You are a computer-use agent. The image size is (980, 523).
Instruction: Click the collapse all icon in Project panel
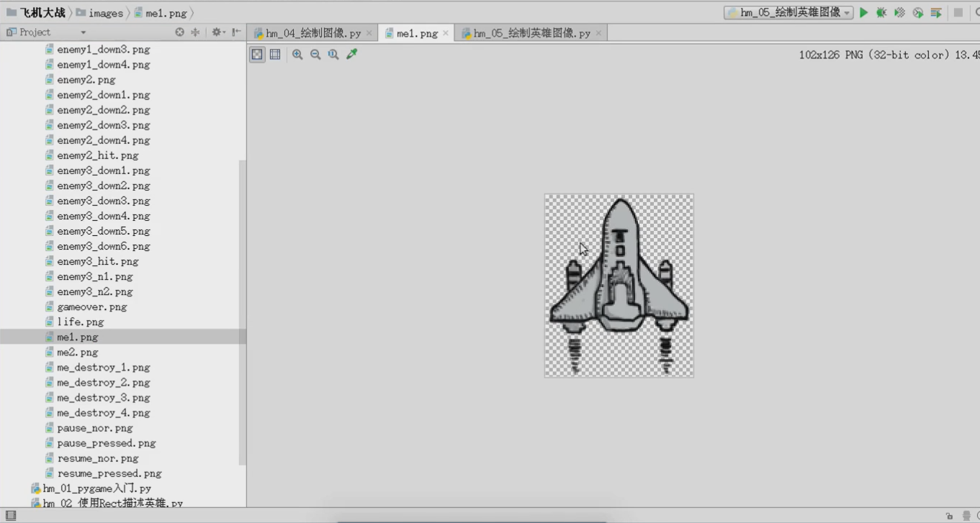click(x=195, y=32)
